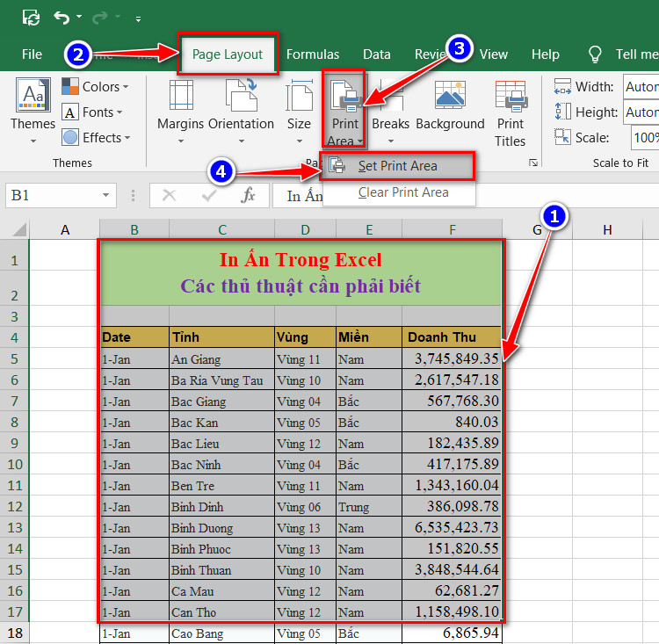Open the Name Box dropdown arrow

pyautogui.click(x=106, y=195)
